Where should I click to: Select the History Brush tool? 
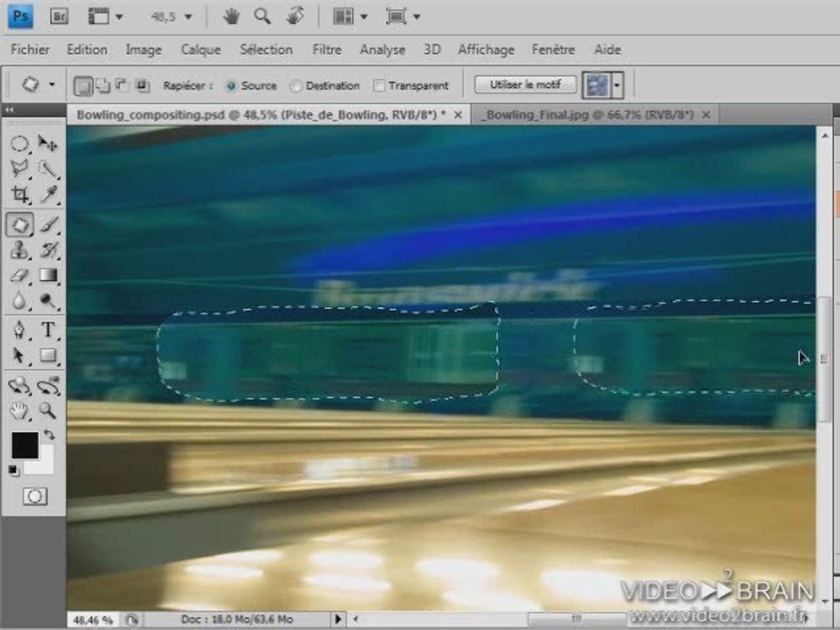tap(47, 249)
